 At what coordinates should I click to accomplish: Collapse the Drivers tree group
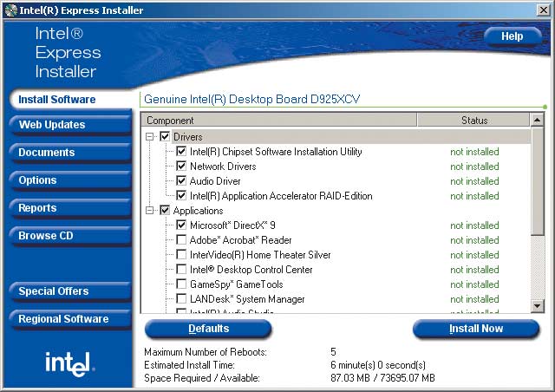(150, 137)
